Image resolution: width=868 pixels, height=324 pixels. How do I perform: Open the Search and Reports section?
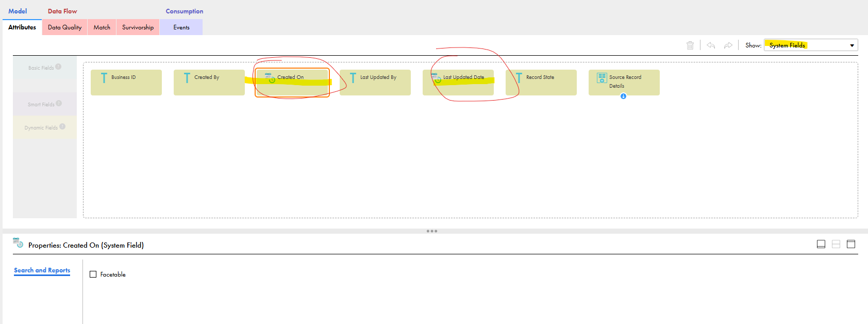point(42,270)
